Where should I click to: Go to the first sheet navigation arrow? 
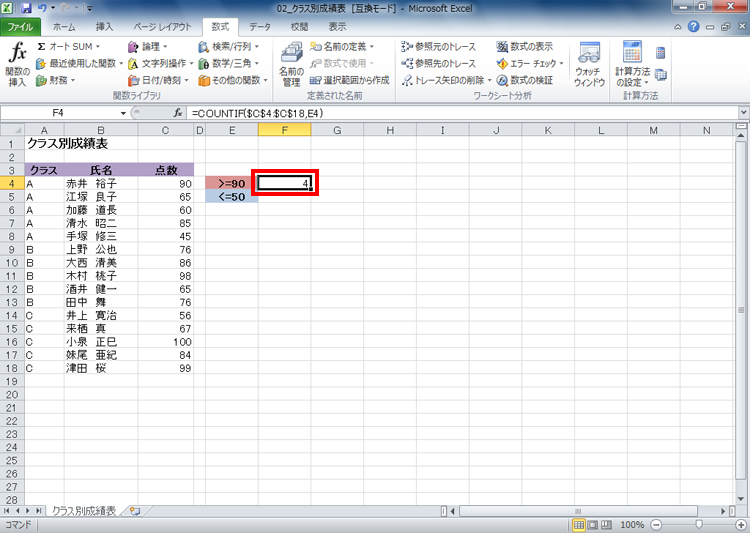(6, 511)
